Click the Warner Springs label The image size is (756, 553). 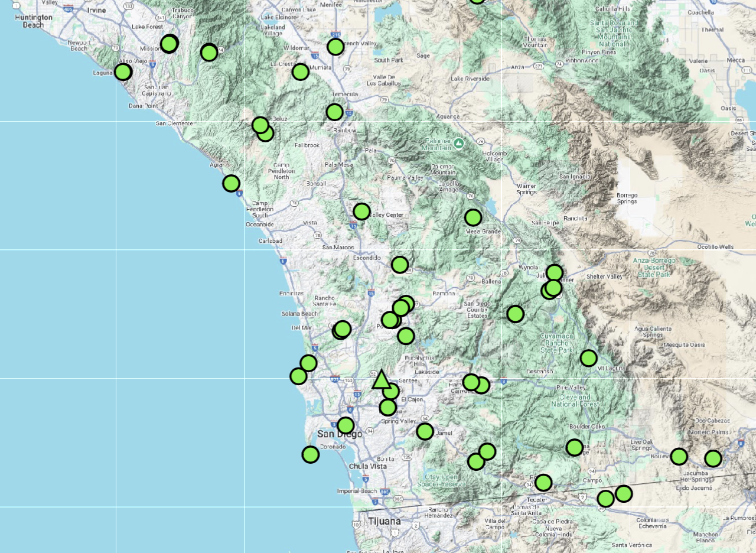click(x=527, y=188)
